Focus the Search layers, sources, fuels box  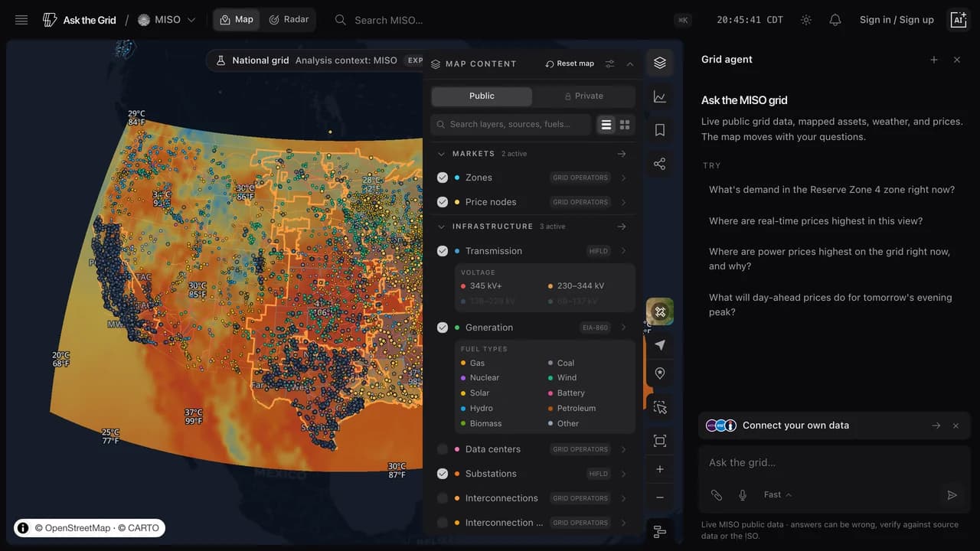pos(511,125)
